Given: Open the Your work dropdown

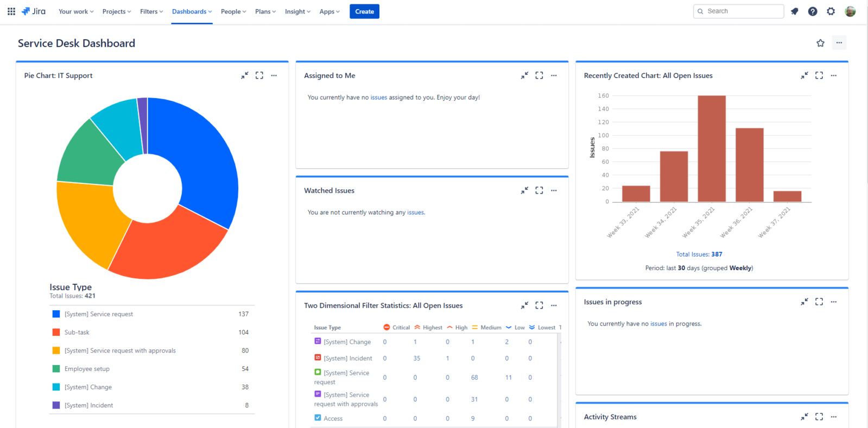Looking at the screenshot, I should click(x=76, y=11).
